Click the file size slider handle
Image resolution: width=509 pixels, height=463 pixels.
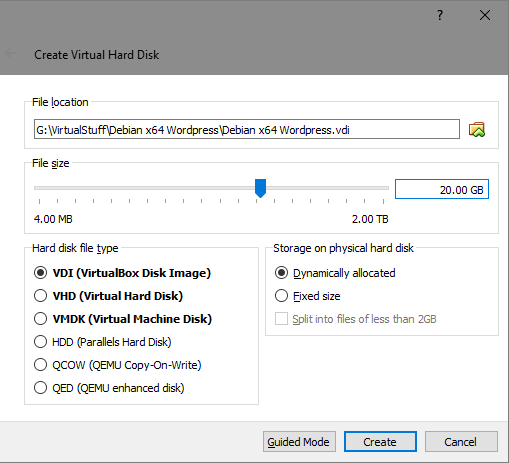(x=260, y=188)
